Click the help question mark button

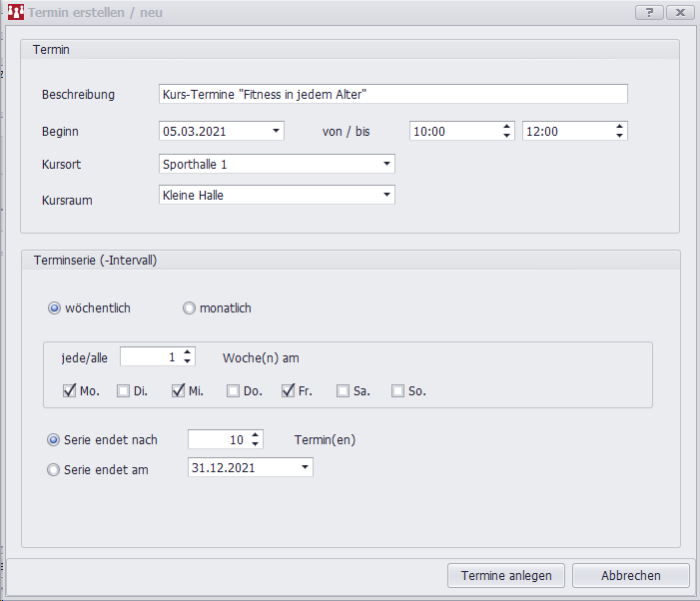(x=649, y=12)
